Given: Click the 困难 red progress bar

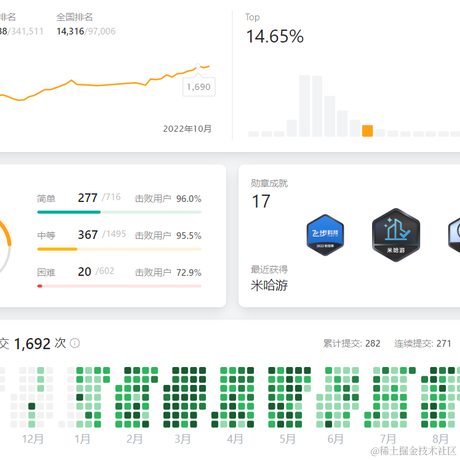Looking at the screenshot, I should pyautogui.click(x=119, y=286).
